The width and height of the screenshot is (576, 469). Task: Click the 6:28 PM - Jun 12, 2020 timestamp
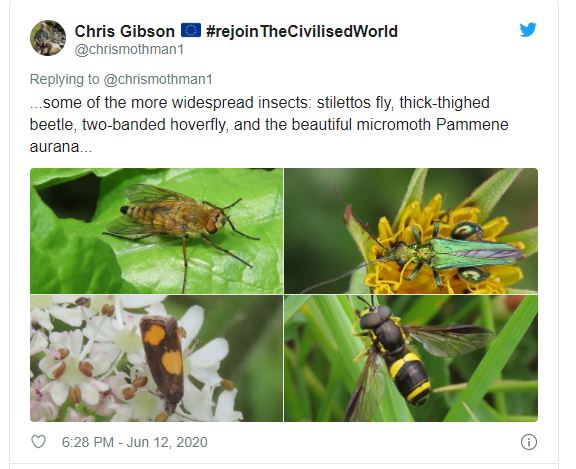click(134, 442)
